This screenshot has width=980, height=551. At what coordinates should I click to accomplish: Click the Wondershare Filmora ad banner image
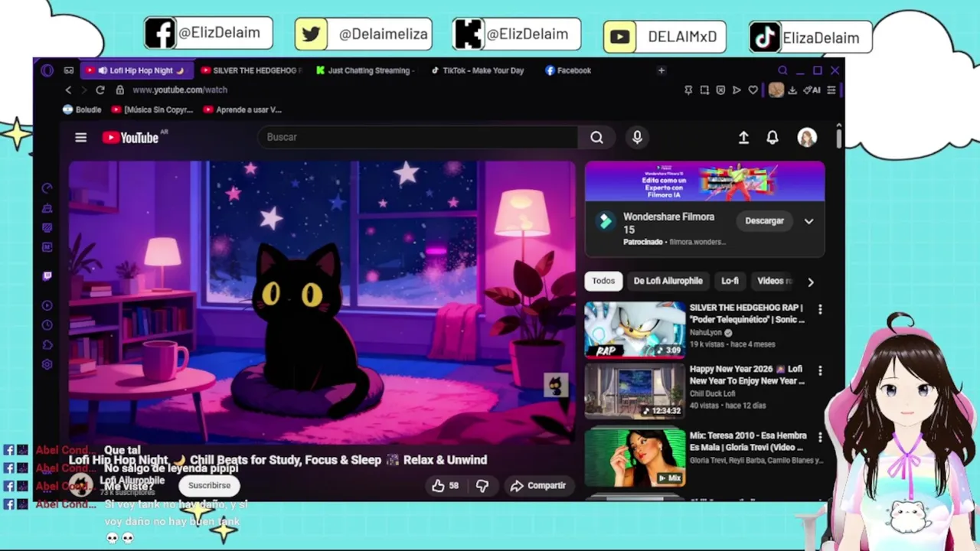click(x=704, y=182)
